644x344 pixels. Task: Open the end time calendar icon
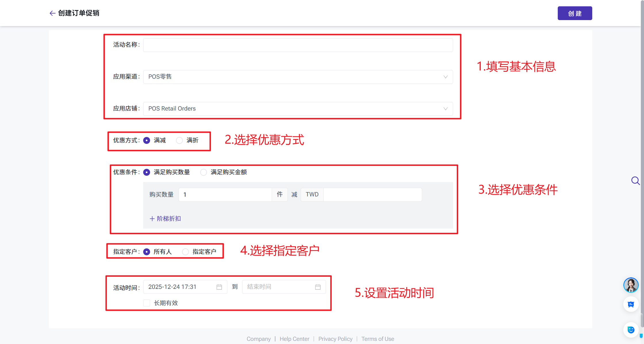point(318,287)
